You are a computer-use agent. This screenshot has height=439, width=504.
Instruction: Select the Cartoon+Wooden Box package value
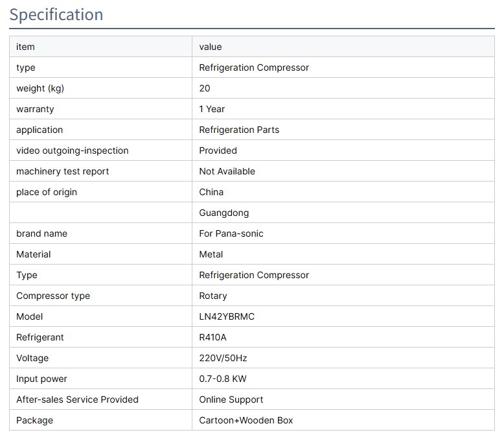tap(246, 420)
